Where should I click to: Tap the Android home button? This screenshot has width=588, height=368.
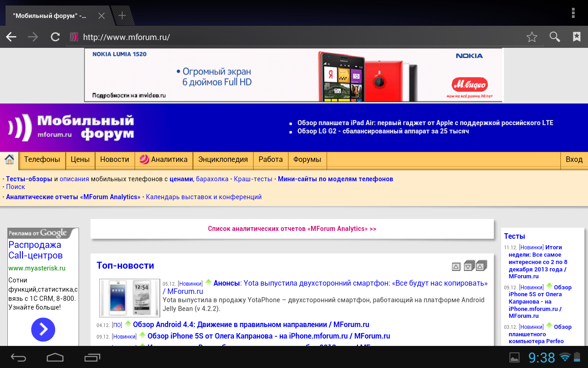(55, 357)
